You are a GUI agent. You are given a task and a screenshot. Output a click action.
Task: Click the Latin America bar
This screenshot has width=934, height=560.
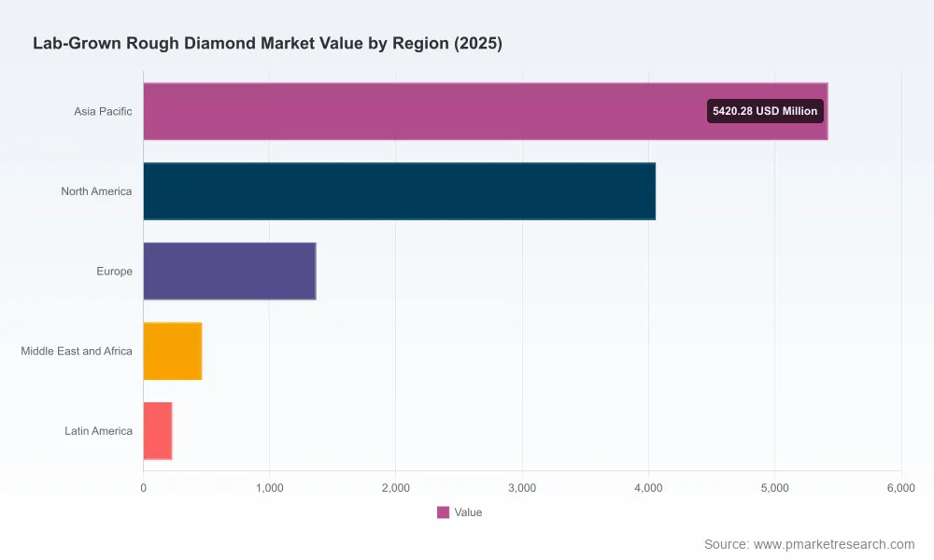(x=158, y=431)
